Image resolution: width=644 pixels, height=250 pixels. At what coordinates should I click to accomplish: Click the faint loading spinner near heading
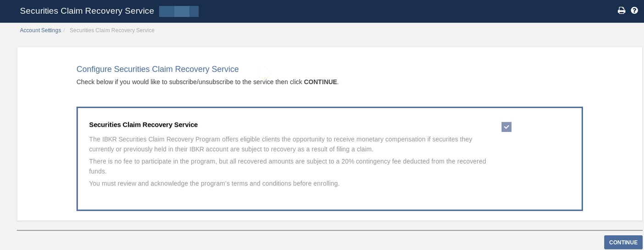(263, 74)
